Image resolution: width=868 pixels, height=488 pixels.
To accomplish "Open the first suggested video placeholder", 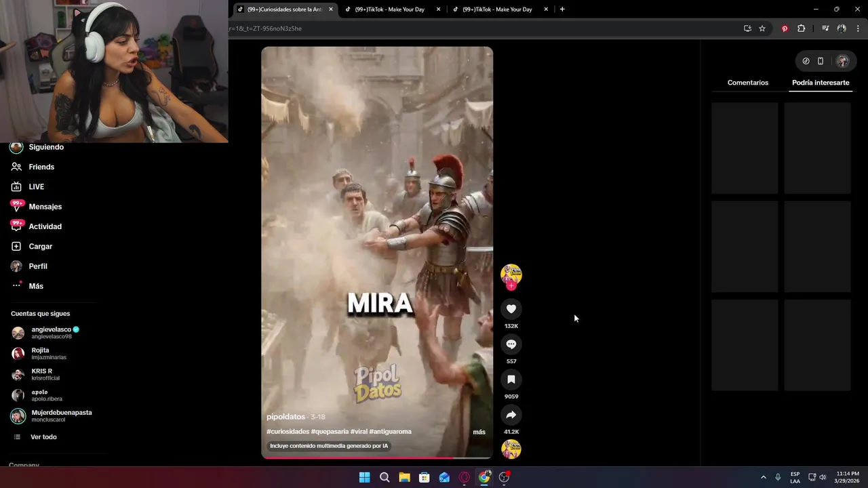I will point(745,148).
